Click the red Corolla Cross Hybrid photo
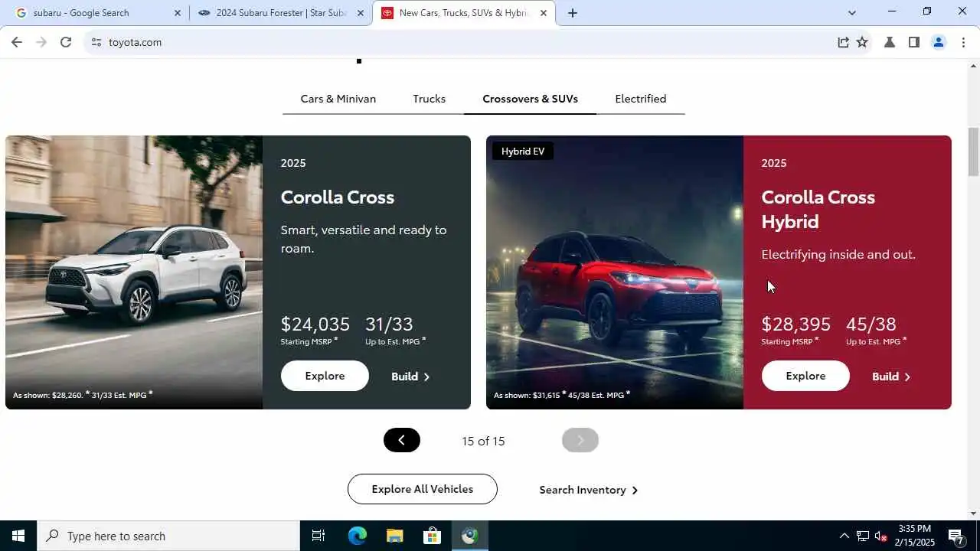The image size is (980, 551). (615, 272)
